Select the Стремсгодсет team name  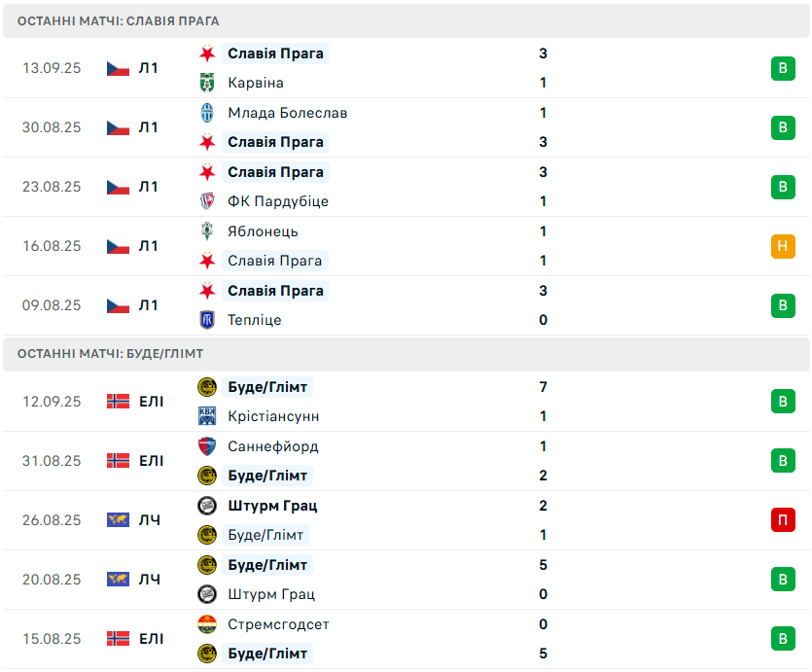(x=278, y=624)
